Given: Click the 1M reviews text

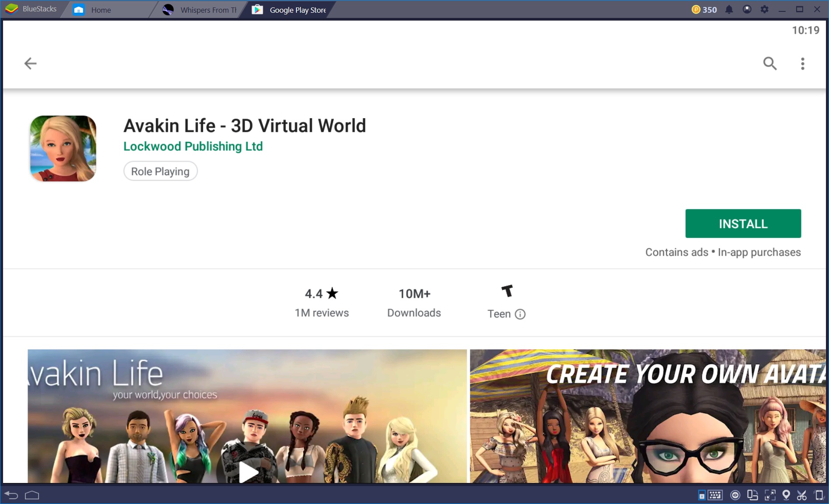Looking at the screenshot, I should click(322, 313).
